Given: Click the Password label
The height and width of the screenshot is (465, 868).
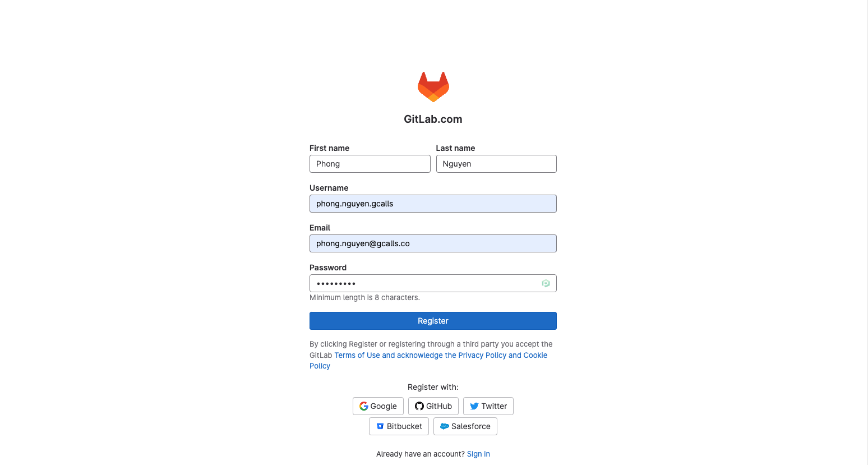Looking at the screenshot, I should pyautogui.click(x=328, y=268).
